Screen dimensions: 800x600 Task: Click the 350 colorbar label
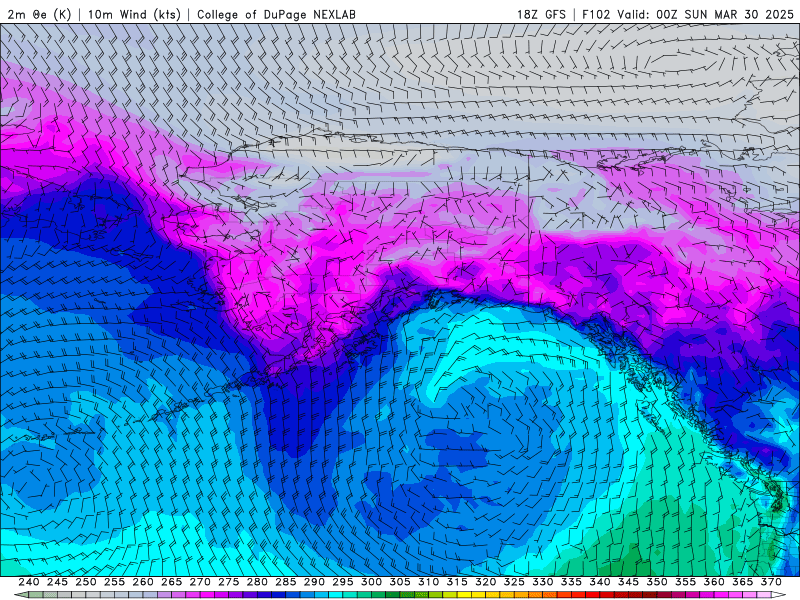(657, 582)
